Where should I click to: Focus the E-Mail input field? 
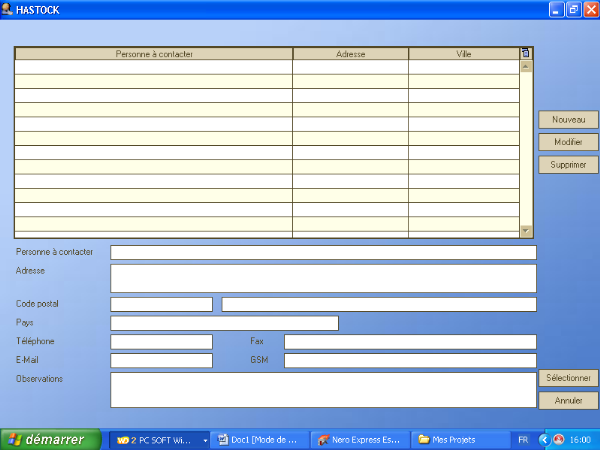coord(161,360)
